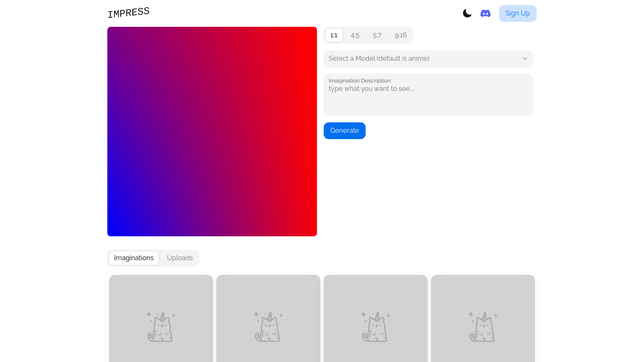Click the unicorn cat icon in the fourth card

click(x=483, y=327)
